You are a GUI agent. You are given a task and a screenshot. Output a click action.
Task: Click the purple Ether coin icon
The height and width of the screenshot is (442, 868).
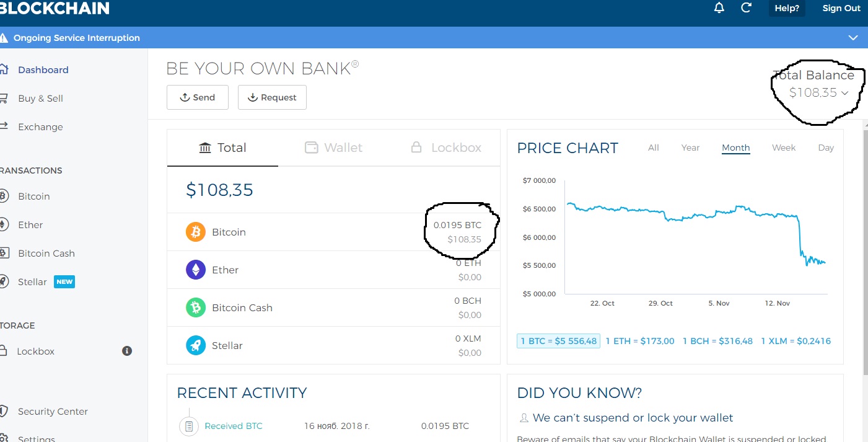[196, 270]
